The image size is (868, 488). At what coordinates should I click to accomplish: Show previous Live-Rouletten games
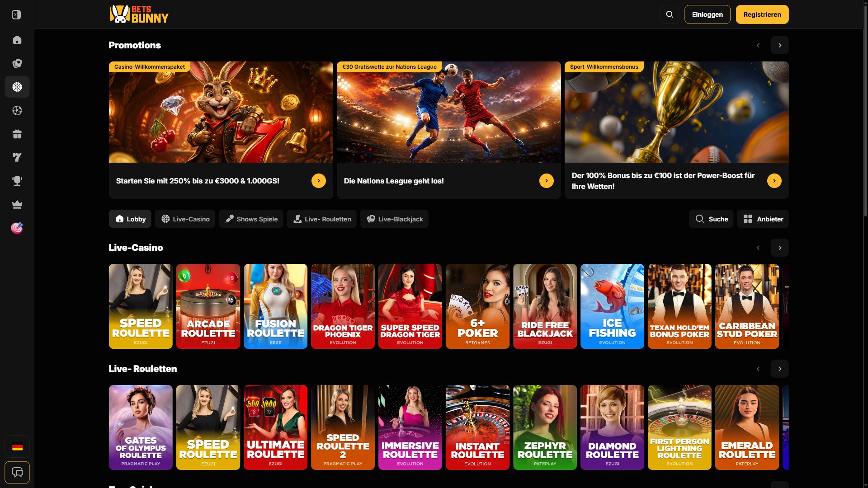tap(758, 369)
